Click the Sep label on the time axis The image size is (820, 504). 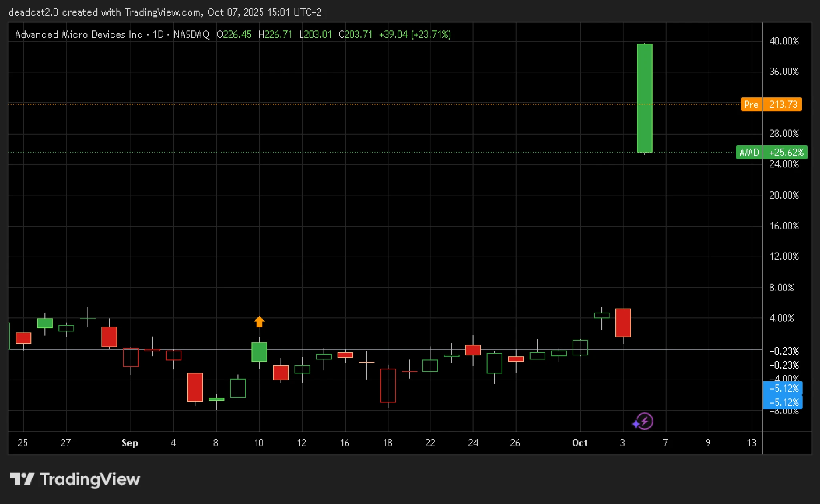click(129, 443)
